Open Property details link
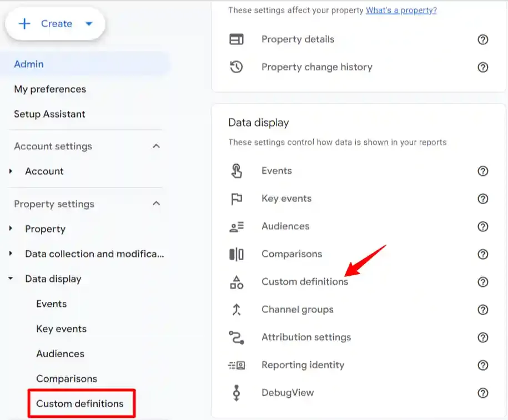Viewport: 508px width, 420px height. tap(298, 39)
